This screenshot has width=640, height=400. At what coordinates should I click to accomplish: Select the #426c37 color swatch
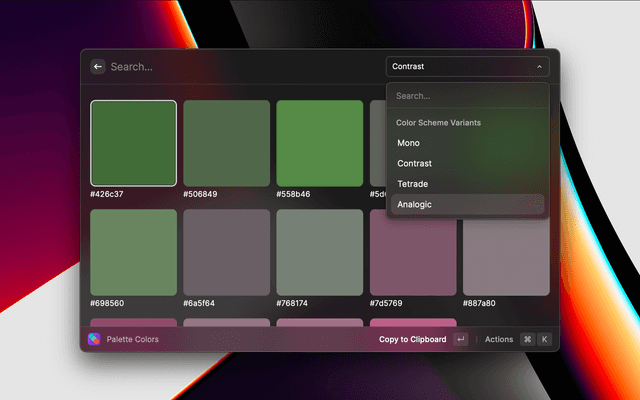pos(134,143)
